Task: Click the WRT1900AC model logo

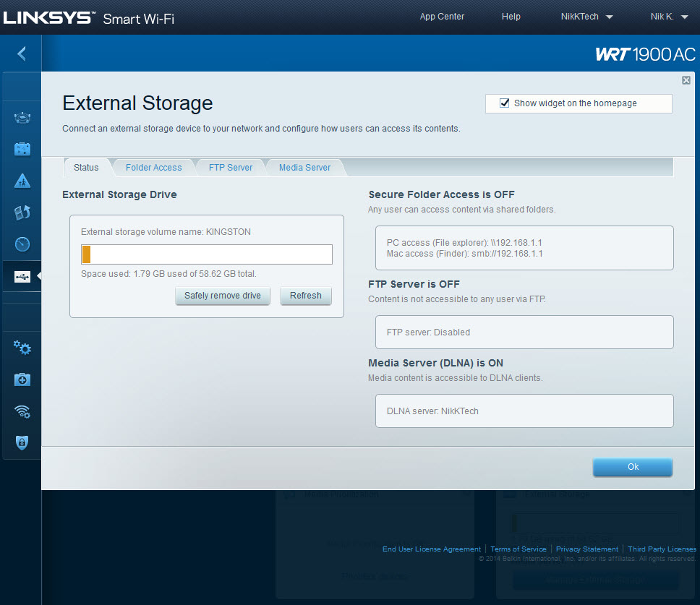Action: pyautogui.click(x=645, y=54)
